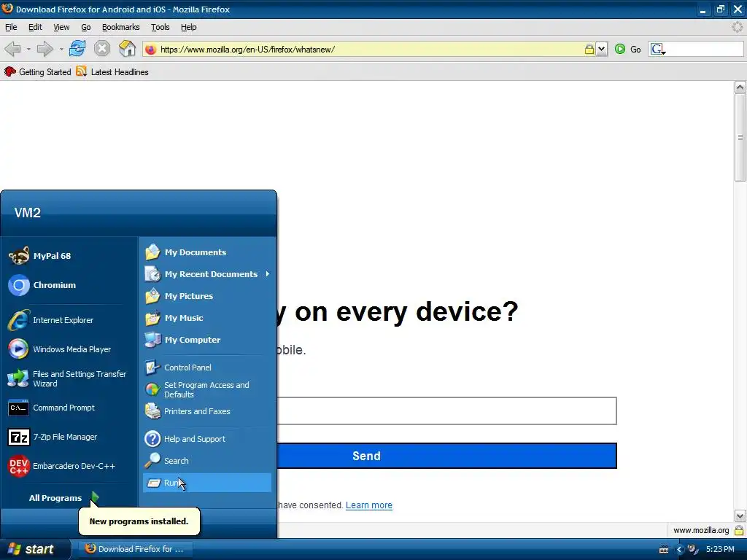Click the keyboard icon in system tray
Screen dimensions: 747x560
pyautogui.click(x=664, y=550)
